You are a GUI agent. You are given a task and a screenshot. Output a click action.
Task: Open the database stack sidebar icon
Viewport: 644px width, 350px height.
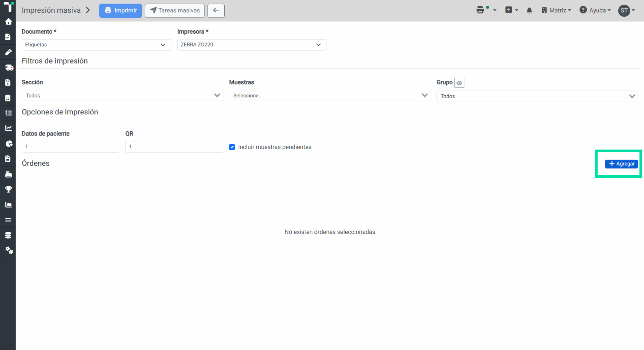[x=8, y=235]
